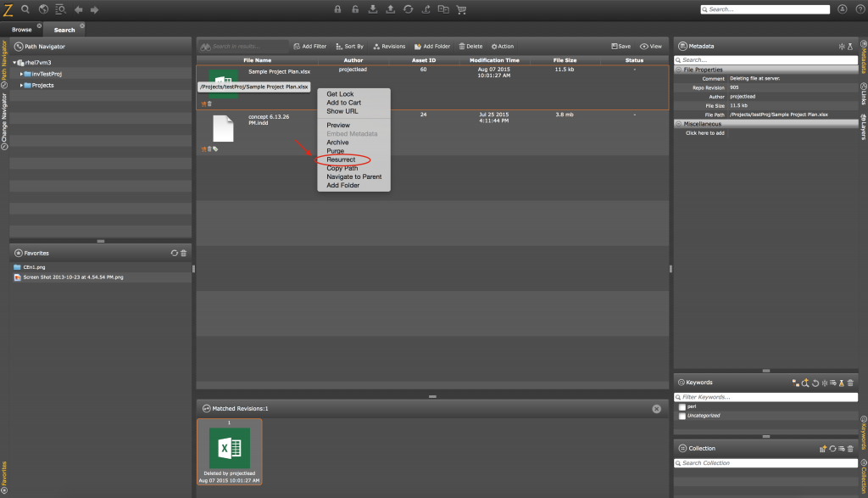Screen dimensions: 868x498
Task: Click the Add Filter button
Action: pos(309,47)
